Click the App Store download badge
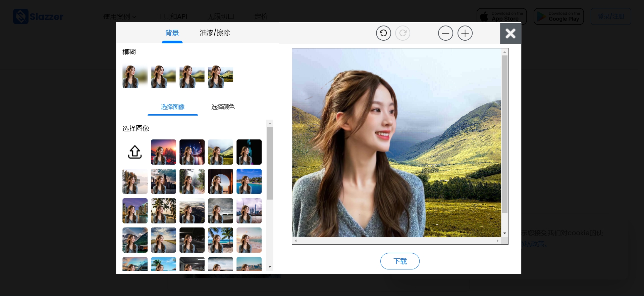The width and height of the screenshot is (644, 296). [x=502, y=16]
